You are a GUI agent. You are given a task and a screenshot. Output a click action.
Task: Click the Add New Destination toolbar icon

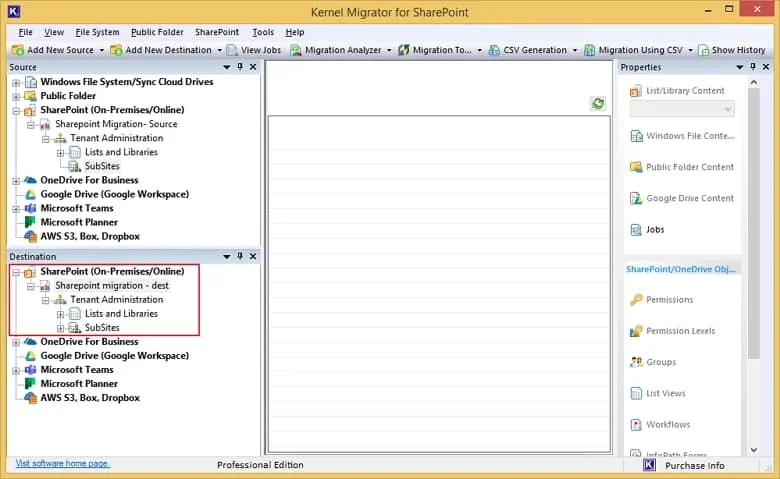[x=116, y=50]
